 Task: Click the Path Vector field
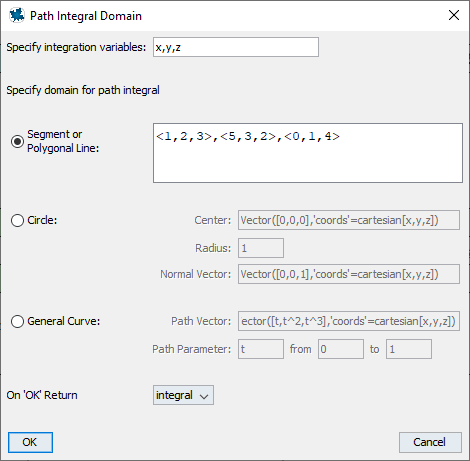349,321
